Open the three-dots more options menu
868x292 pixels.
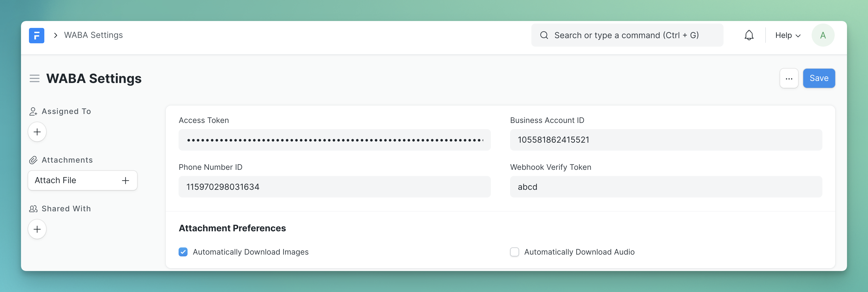[789, 78]
